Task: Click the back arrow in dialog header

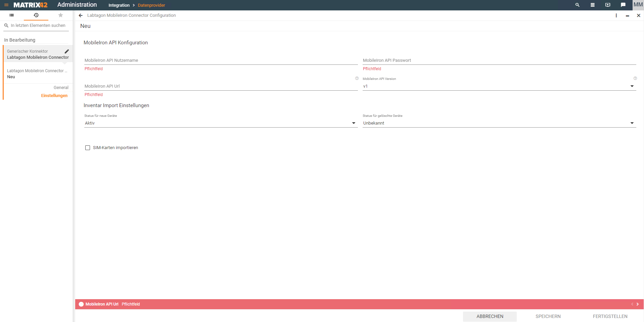Action: pyautogui.click(x=81, y=15)
